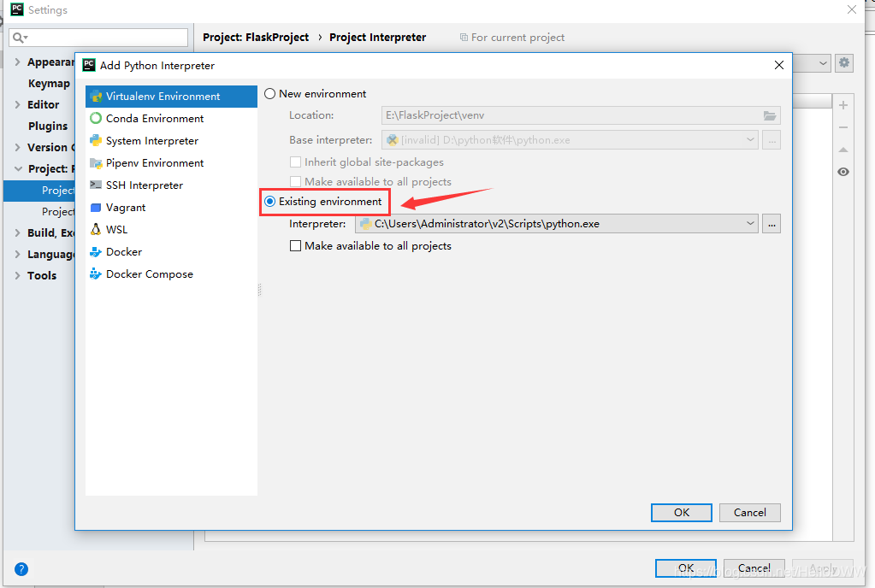This screenshot has height=588, width=875.
Task: Click the WSL penguin icon
Action: [96, 230]
